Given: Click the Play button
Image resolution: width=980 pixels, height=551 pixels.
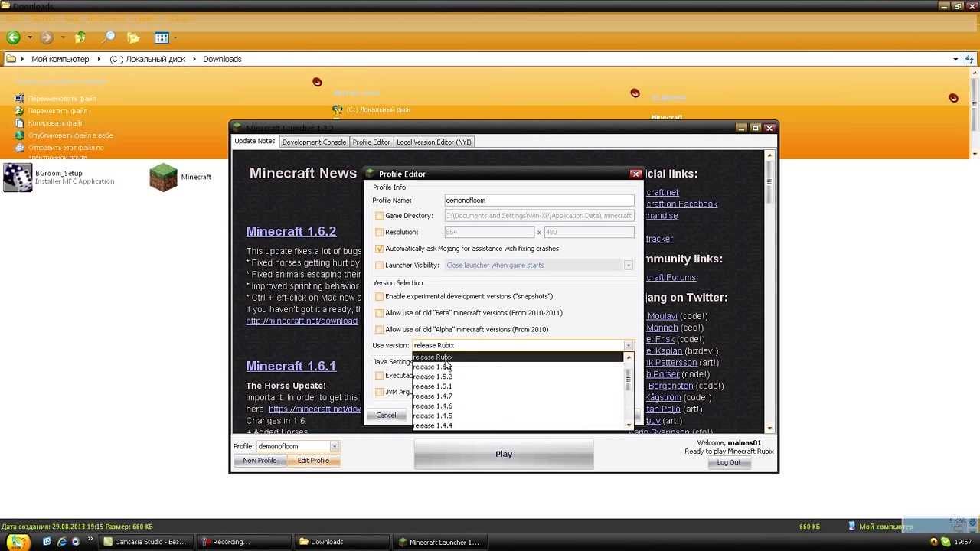Looking at the screenshot, I should pos(504,454).
